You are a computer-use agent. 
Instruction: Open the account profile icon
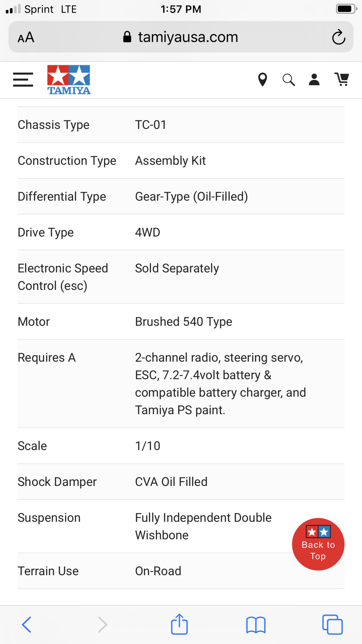point(314,80)
